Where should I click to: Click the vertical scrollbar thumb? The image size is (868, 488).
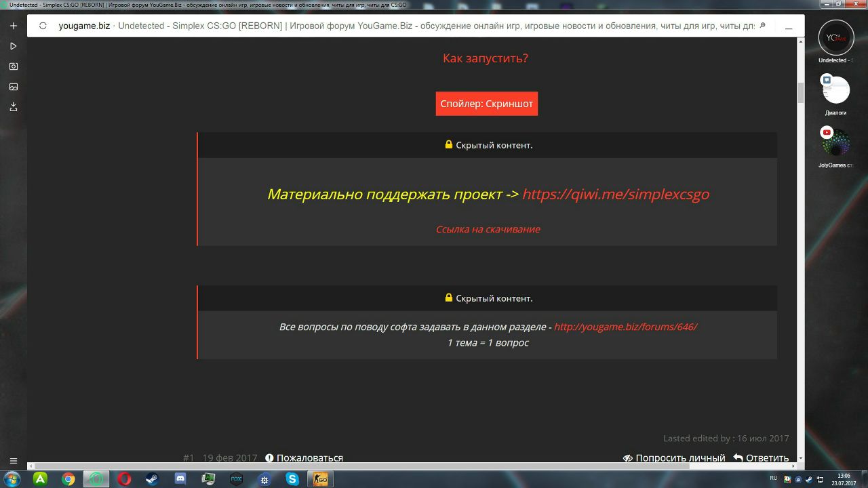pos(800,92)
